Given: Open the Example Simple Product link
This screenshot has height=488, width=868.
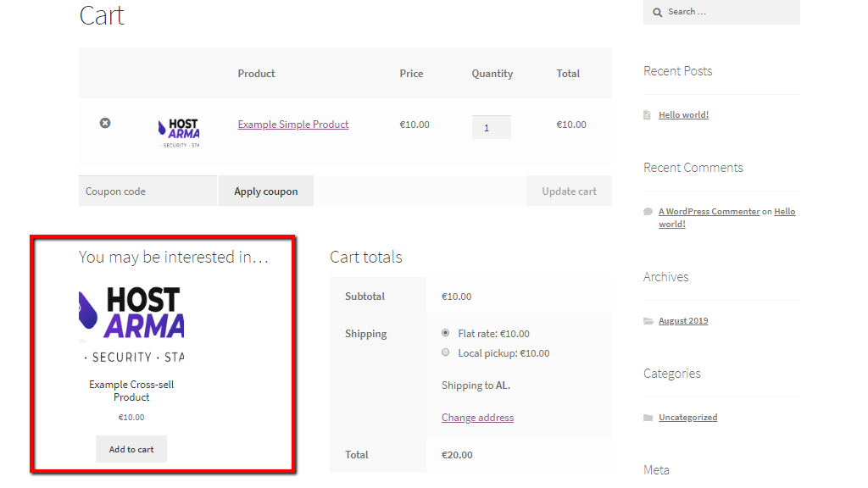Looking at the screenshot, I should click(293, 125).
